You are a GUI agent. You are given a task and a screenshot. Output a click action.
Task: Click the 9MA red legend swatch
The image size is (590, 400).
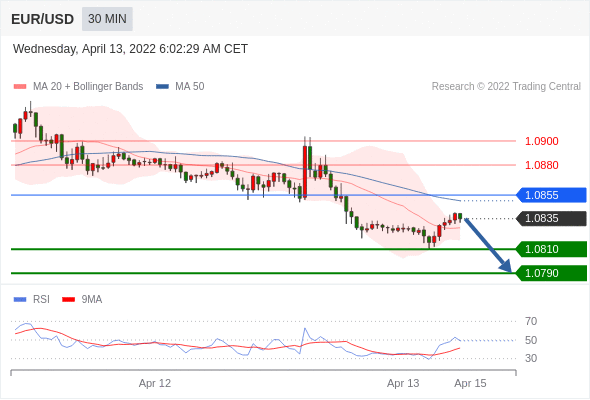click(x=68, y=300)
